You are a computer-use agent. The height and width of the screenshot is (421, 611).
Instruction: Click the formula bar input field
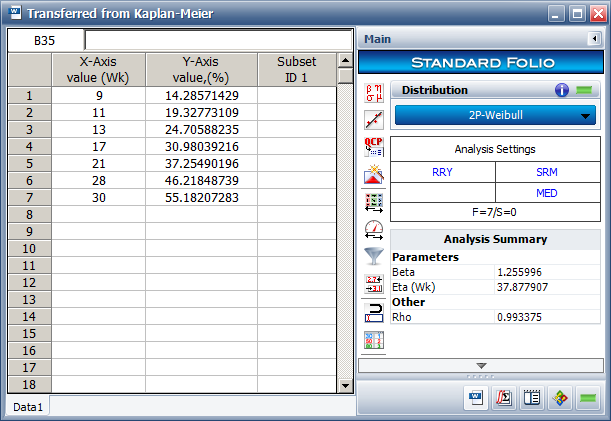pyautogui.click(x=217, y=40)
